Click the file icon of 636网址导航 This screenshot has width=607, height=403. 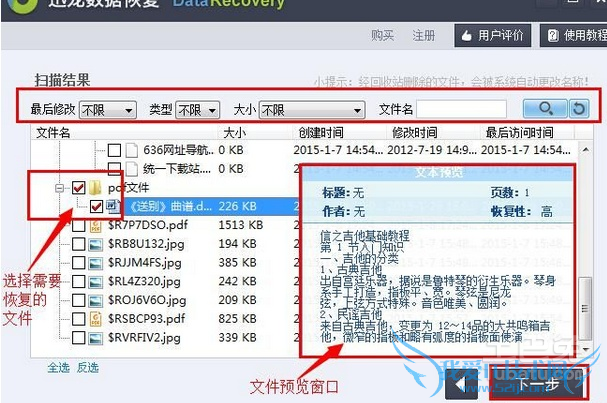[132, 150]
